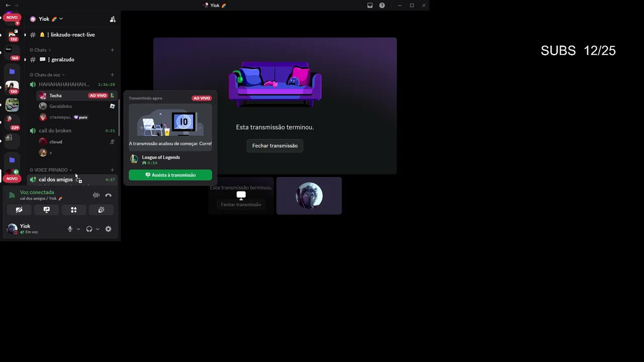Collapse the Chats de voz category
The height and width of the screenshot is (362, 644).
tap(47, 75)
